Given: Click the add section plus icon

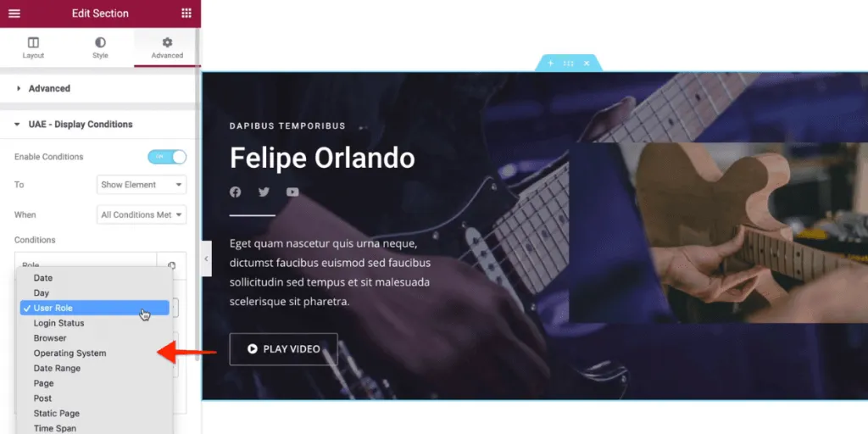Looking at the screenshot, I should point(550,63).
